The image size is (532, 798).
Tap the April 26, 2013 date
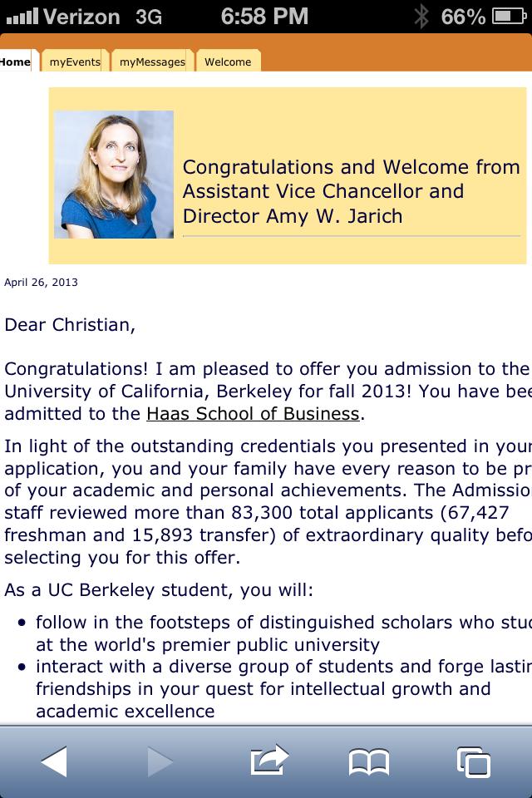pyautogui.click(x=41, y=283)
